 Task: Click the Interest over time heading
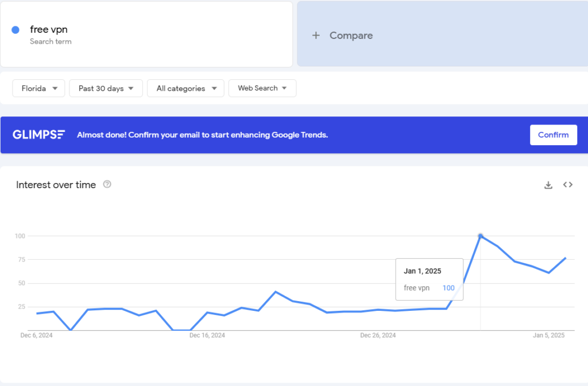pyautogui.click(x=55, y=185)
